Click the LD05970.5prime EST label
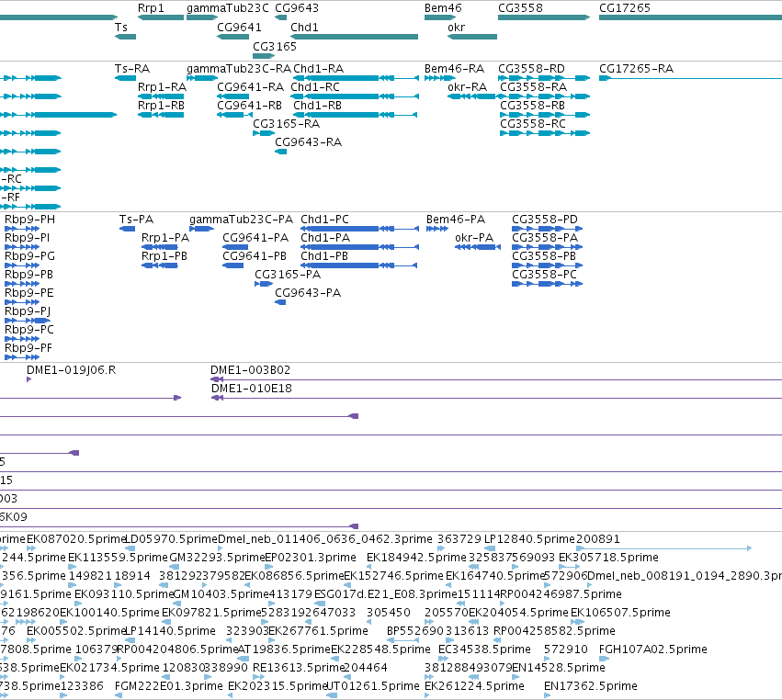782x700 pixels. click(171, 539)
